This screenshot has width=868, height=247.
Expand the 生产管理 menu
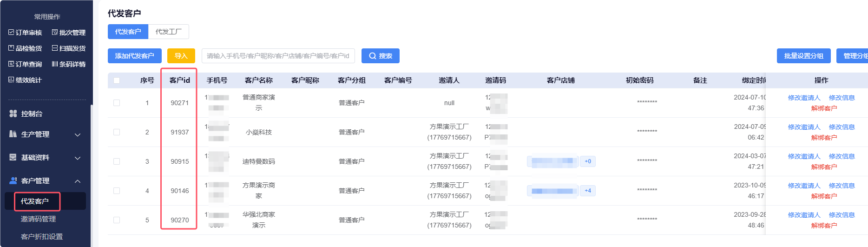click(78, 134)
